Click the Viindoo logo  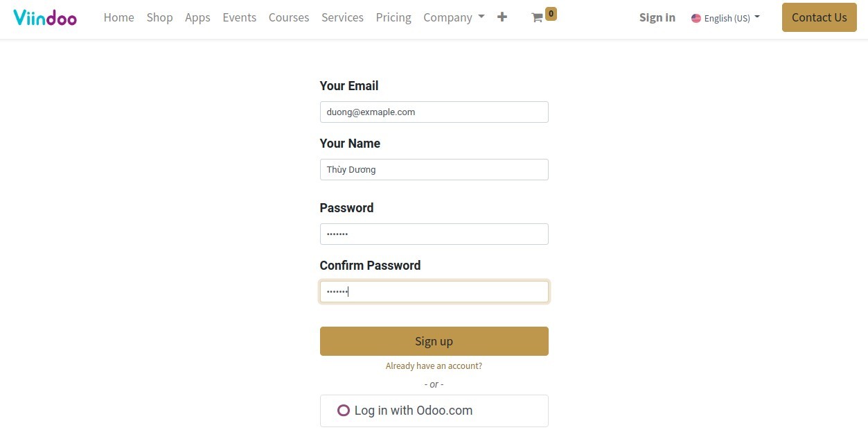click(x=44, y=17)
